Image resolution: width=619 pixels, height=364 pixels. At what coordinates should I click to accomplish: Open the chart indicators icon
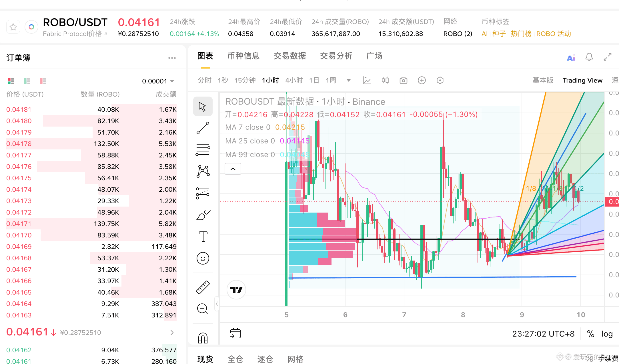point(367,80)
